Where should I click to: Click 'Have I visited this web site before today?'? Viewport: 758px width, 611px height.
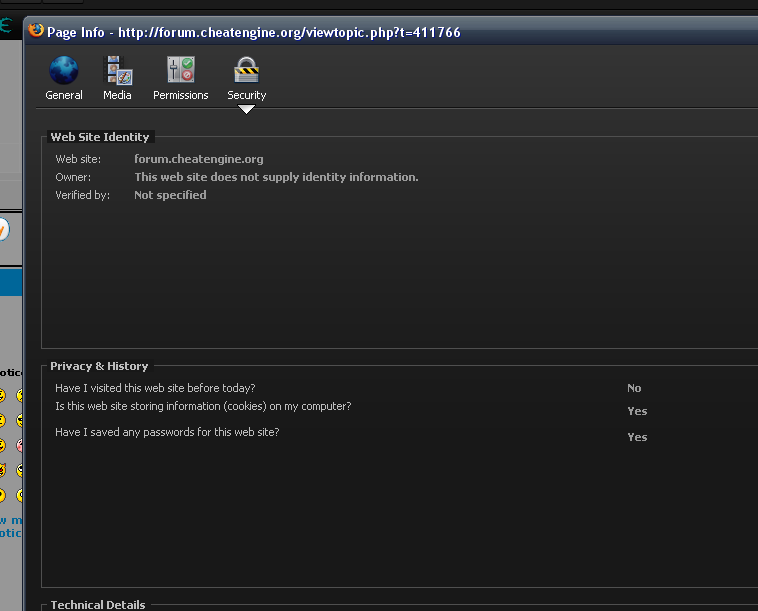(155, 388)
